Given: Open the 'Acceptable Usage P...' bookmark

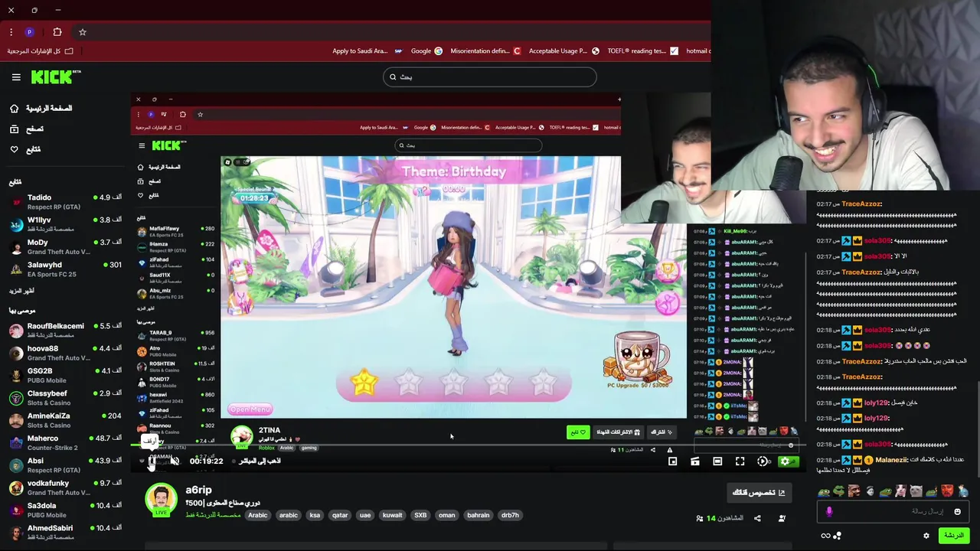Looking at the screenshot, I should pos(563,51).
